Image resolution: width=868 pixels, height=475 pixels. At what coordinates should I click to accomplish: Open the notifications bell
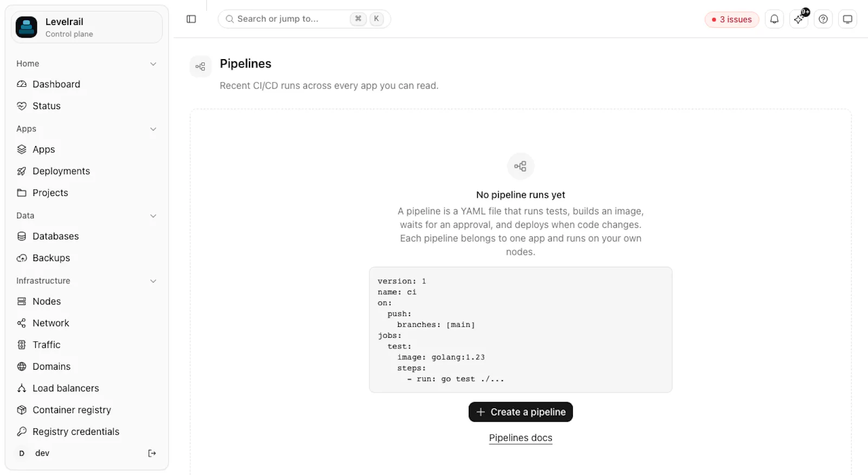point(774,19)
